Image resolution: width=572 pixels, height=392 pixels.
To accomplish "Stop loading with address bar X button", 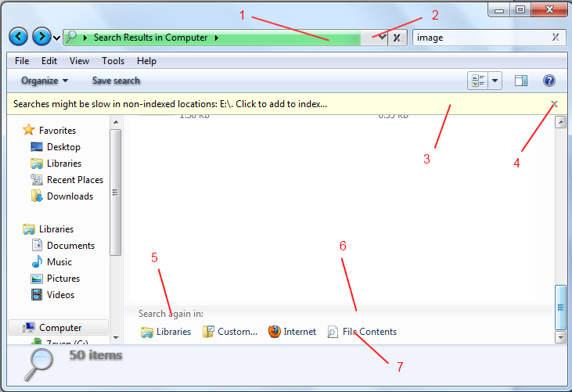I will pyautogui.click(x=398, y=37).
